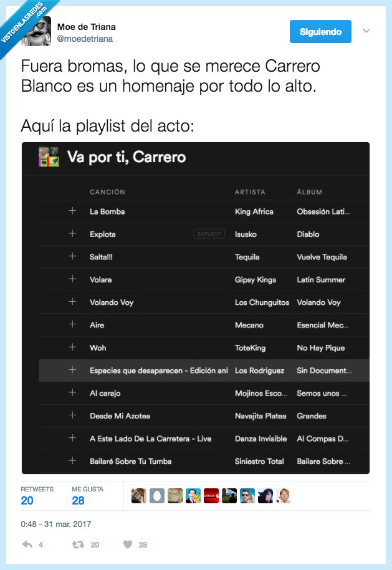Retweet using the retweet icon
392x570 pixels.
pyautogui.click(x=77, y=544)
